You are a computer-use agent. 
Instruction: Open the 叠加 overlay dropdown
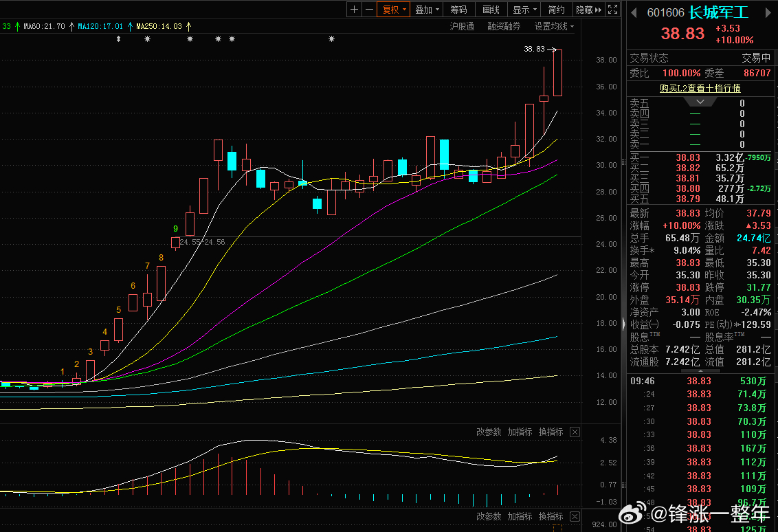[427, 10]
